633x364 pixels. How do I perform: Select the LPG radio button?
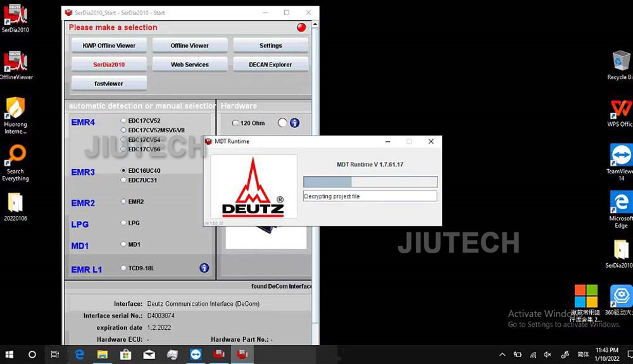(123, 223)
